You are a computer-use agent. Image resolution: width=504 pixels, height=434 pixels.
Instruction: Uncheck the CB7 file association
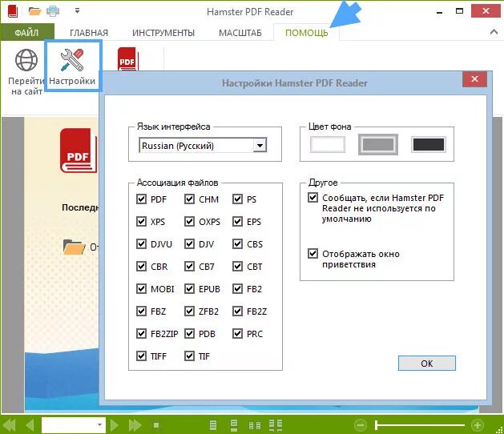[x=190, y=267]
